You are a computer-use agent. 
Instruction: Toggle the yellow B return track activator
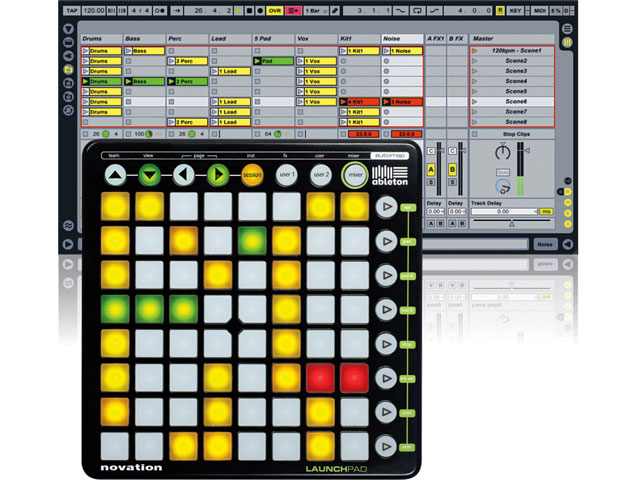click(x=452, y=169)
